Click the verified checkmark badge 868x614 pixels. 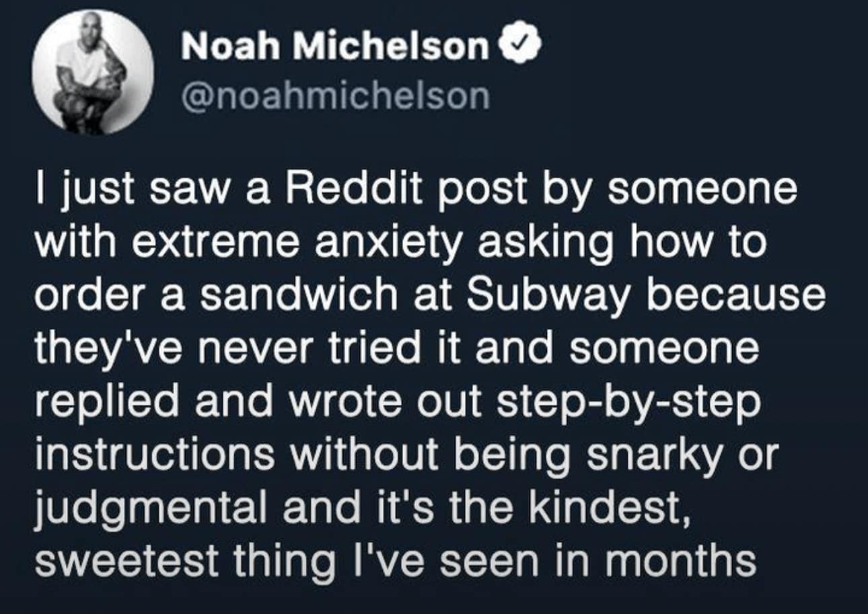tap(518, 47)
